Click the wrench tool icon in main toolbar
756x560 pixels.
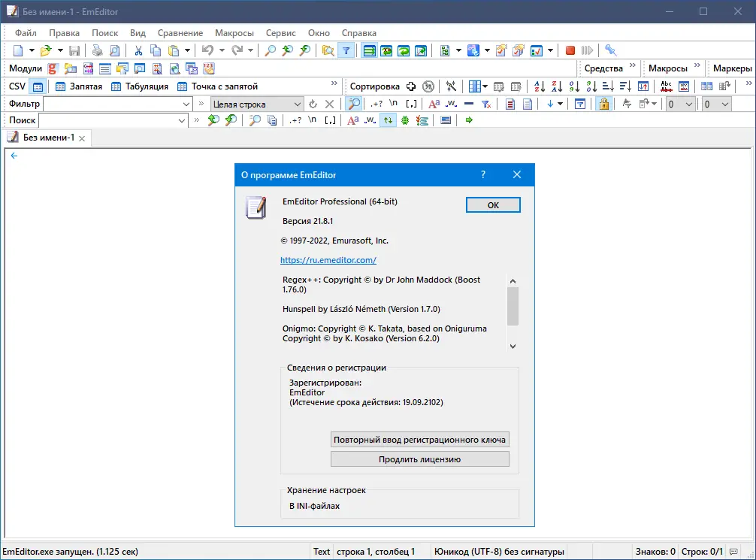[x=610, y=50]
